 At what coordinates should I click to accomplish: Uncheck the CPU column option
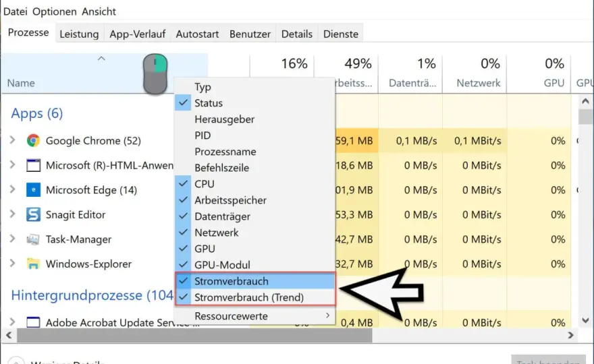254,184
